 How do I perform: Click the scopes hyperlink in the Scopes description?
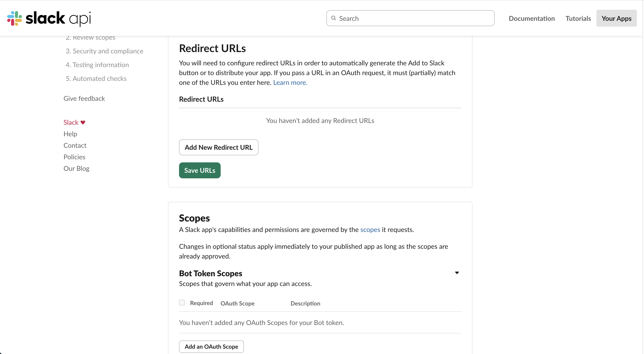point(370,230)
